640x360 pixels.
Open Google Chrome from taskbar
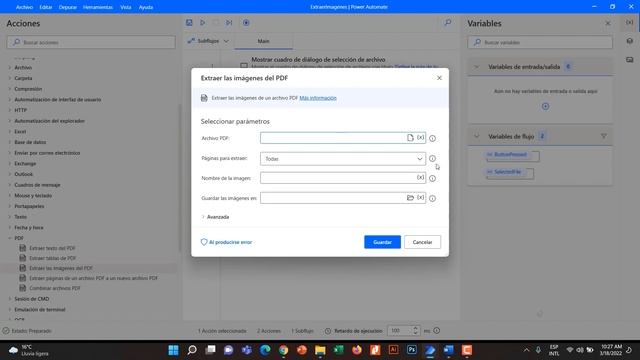[283, 350]
